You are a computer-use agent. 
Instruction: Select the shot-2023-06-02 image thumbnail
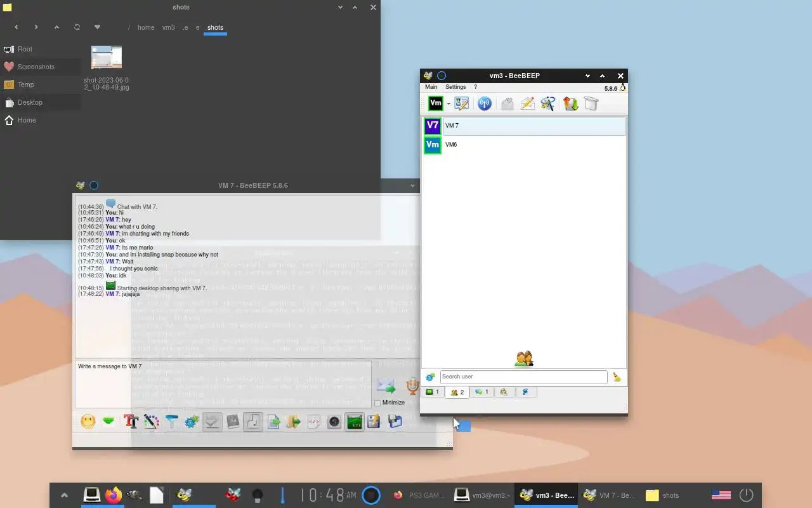[x=107, y=57]
